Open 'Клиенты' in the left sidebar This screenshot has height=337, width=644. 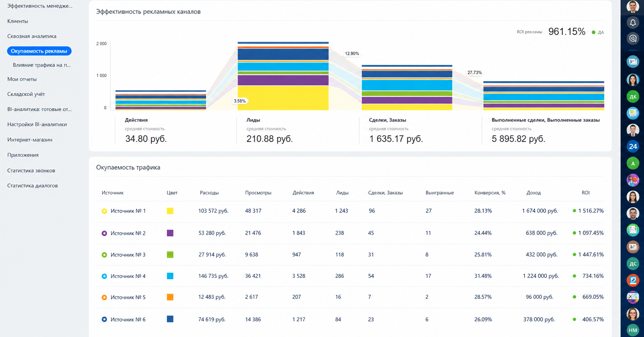click(18, 21)
